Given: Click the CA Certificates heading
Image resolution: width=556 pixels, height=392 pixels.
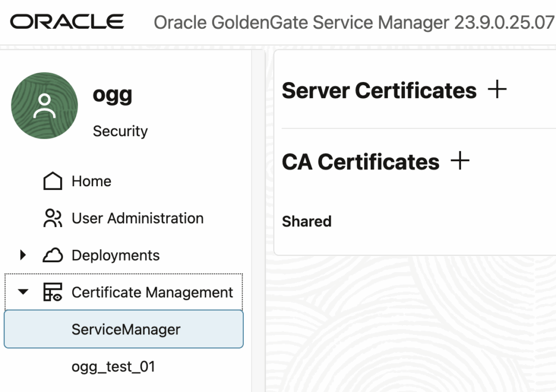Looking at the screenshot, I should (360, 160).
